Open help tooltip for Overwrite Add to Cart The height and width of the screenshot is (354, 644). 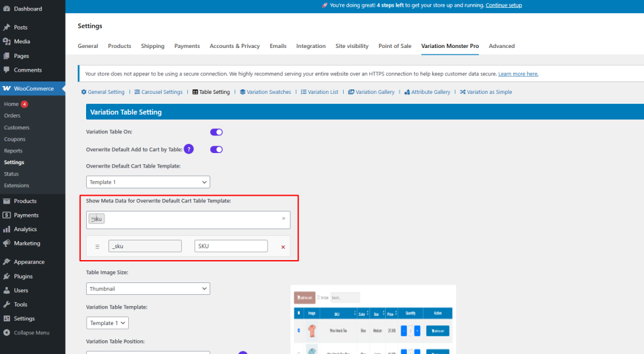click(189, 149)
